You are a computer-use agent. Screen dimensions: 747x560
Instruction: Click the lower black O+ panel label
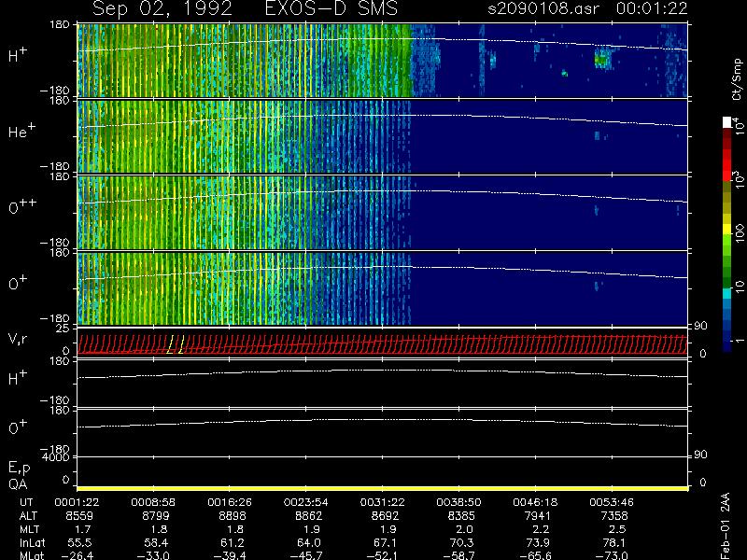[18, 427]
